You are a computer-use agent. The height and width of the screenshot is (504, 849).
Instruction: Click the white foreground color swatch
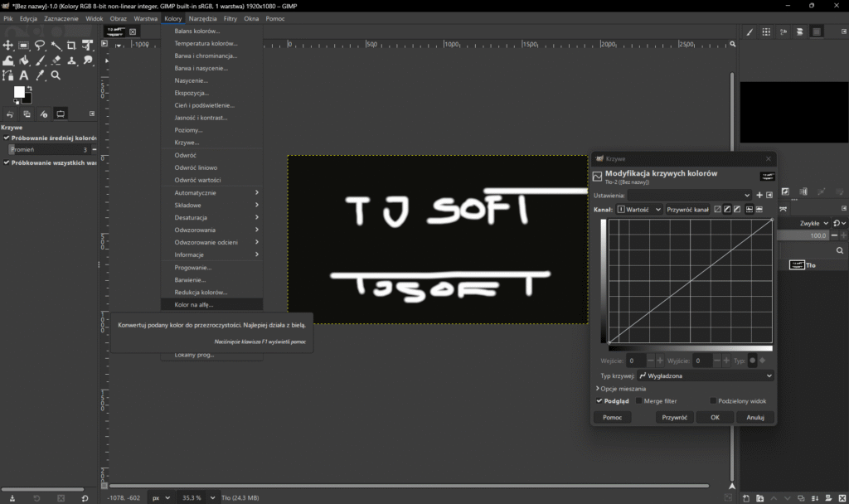(x=19, y=91)
